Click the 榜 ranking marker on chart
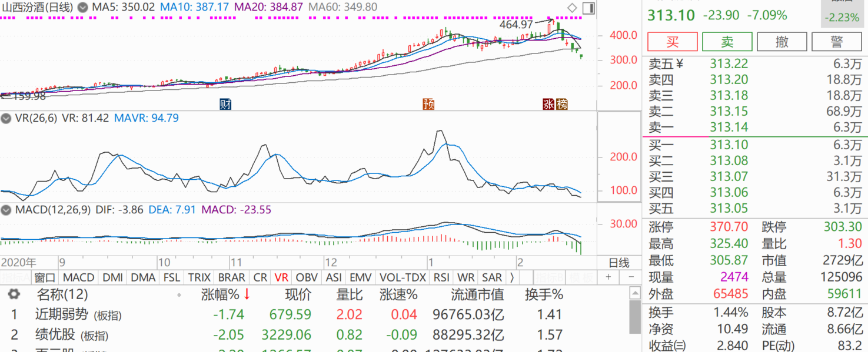Viewport: 868px width, 352px height. [561, 104]
